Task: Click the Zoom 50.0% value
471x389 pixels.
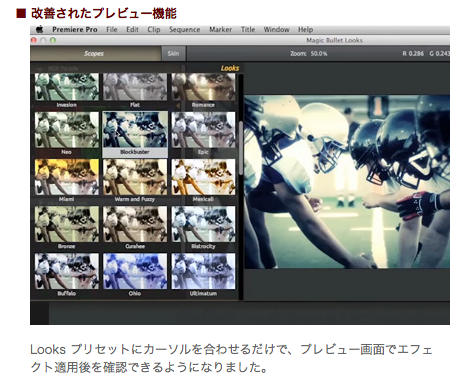Action: pyautogui.click(x=319, y=54)
